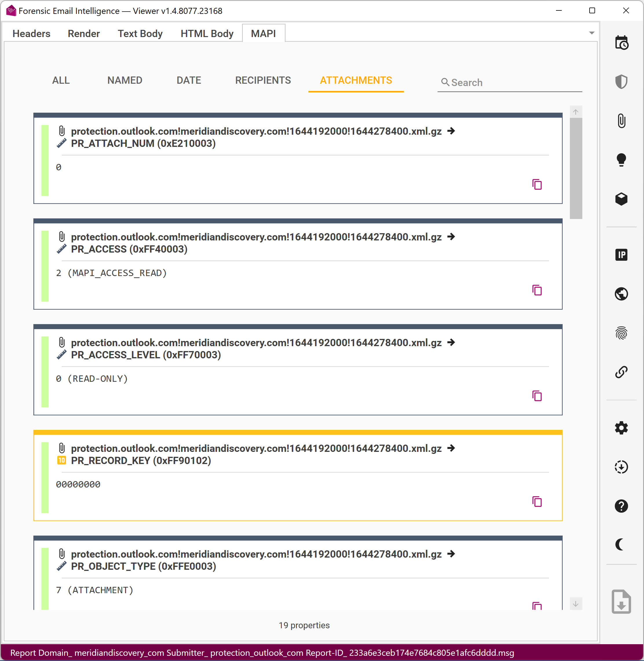644x661 pixels.
Task: Click the globe icon in sidebar
Action: (x=621, y=294)
